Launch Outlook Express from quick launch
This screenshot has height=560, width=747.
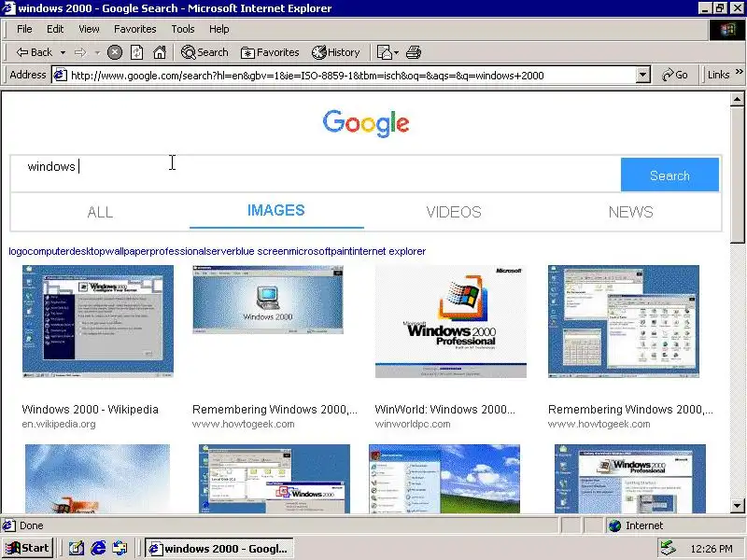click(x=120, y=549)
